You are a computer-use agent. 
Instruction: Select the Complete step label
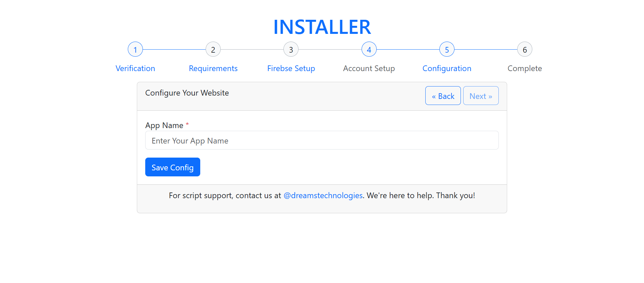525,68
